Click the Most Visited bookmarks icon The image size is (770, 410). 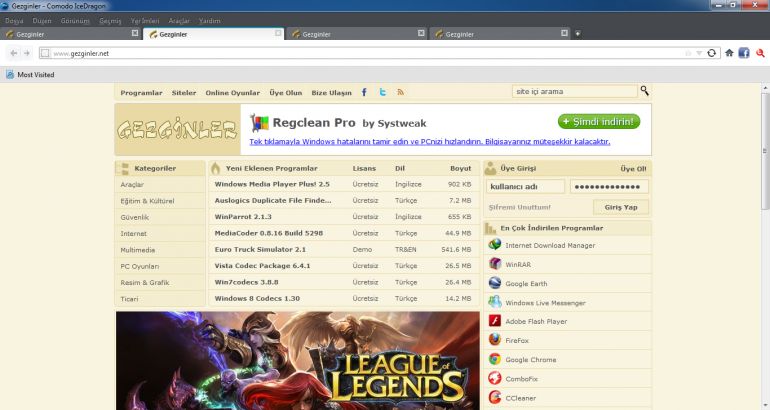coord(10,75)
